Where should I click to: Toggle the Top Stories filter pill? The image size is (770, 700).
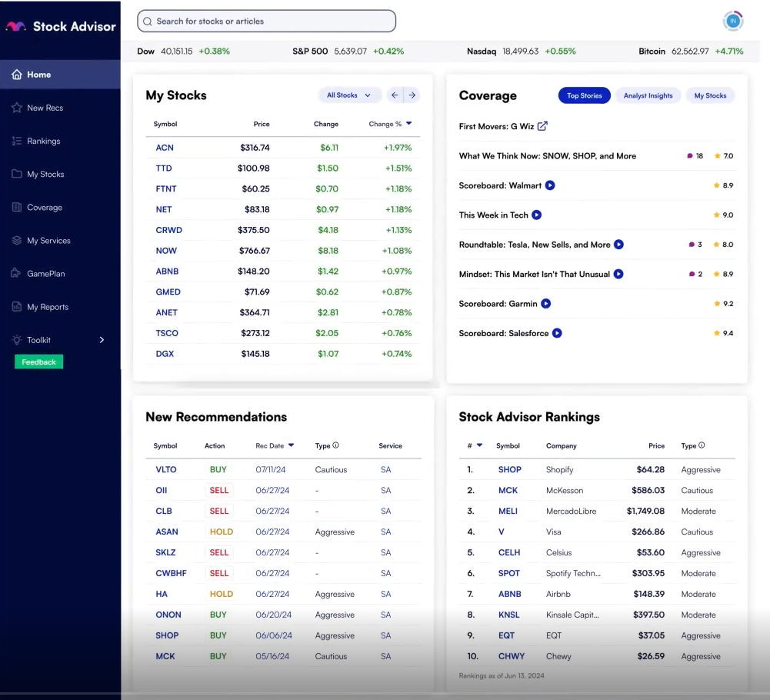tap(584, 95)
